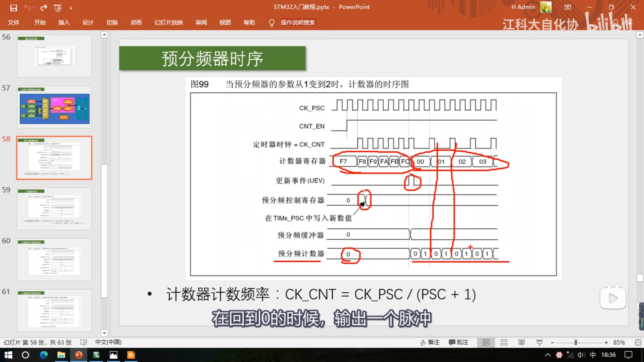Click the Redo arrow icon

(x=44, y=8)
